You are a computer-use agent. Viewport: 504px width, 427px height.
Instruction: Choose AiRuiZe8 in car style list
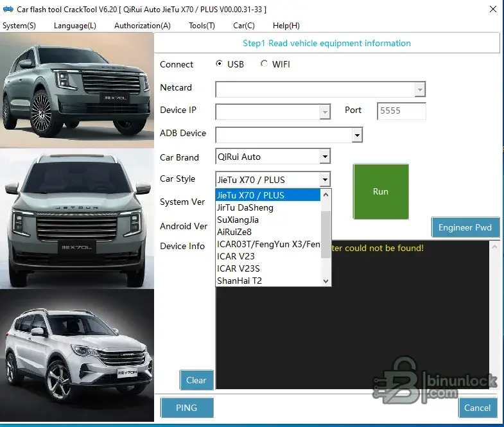pos(268,232)
